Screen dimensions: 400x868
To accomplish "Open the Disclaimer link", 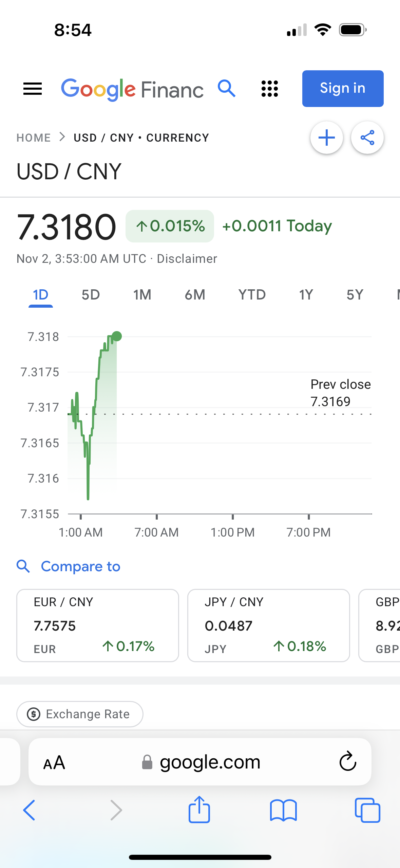I will coord(187,259).
